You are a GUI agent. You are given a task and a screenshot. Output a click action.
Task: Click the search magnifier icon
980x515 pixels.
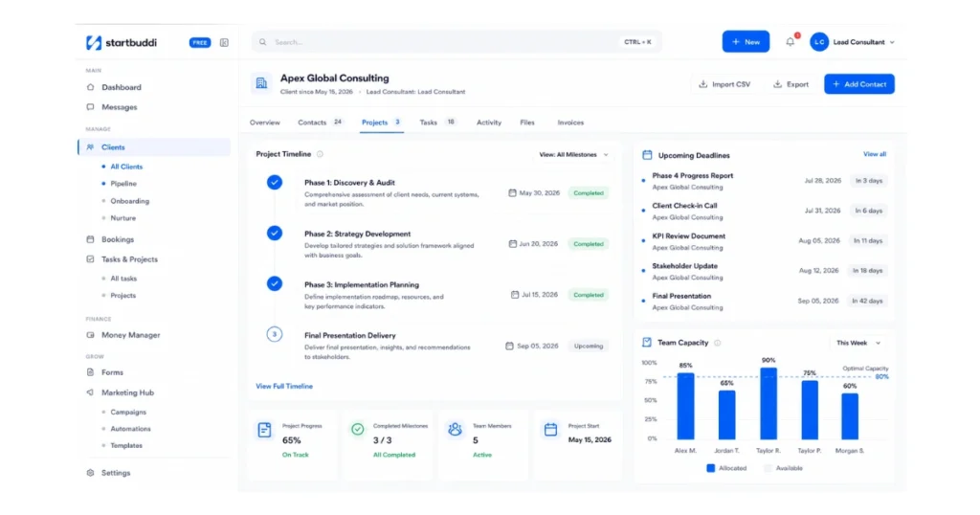pos(262,42)
